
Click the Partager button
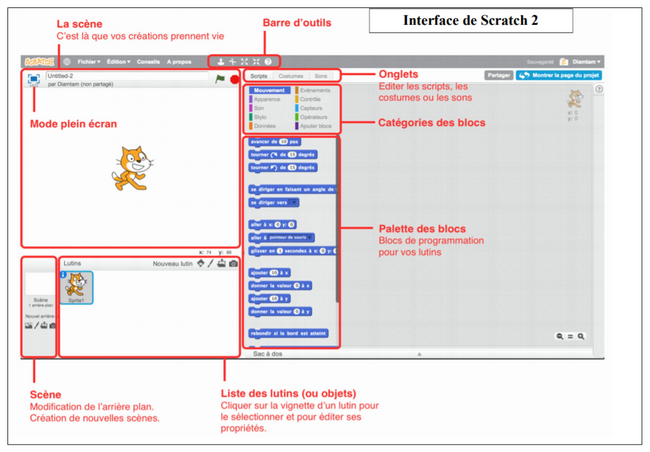pos(499,75)
